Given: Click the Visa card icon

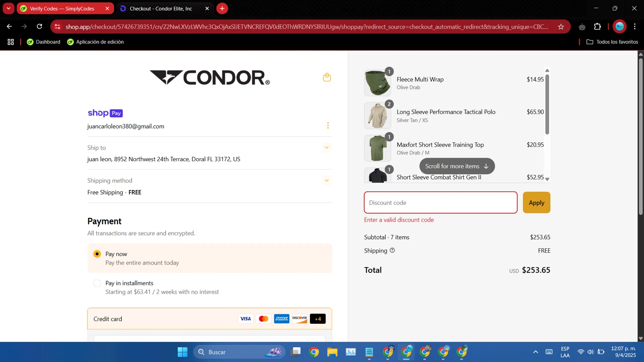Looking at the screenshot, I should click(246, 319).
